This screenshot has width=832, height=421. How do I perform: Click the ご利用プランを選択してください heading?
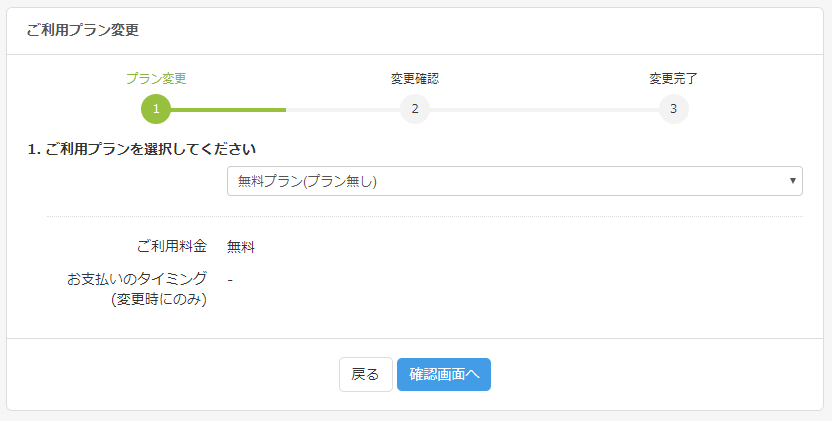click(x=141, y=149)
